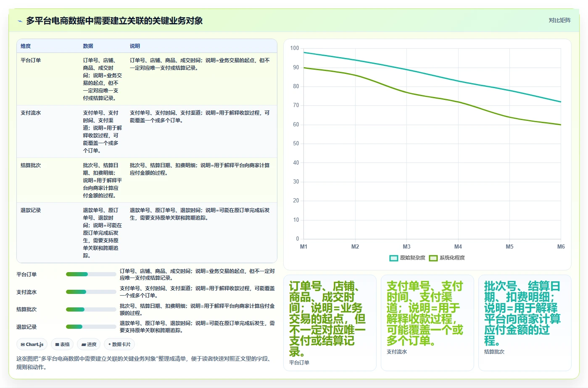Image resolution: width=588 pixels, height=388 pixels.
Task: Click the M4 x-axis label
Action: click(458, 247)
